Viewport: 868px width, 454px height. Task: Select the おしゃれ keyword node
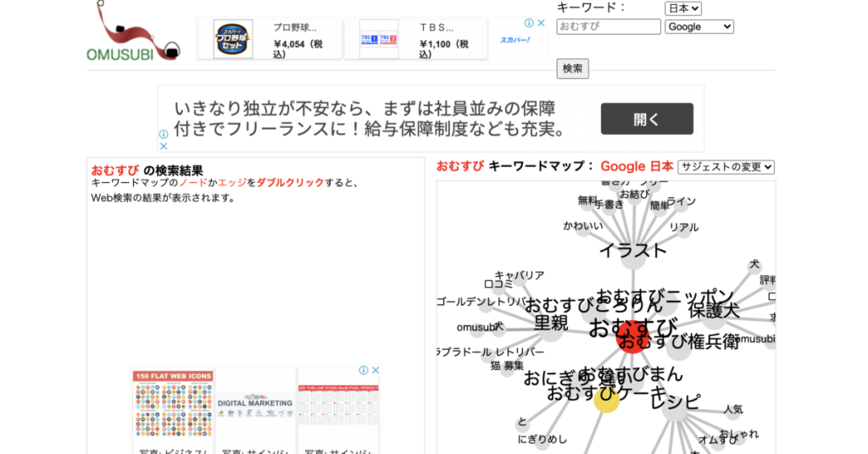pyautogui.click(x=739, y=435)
